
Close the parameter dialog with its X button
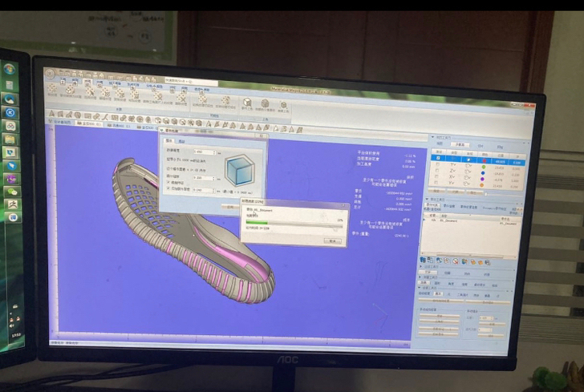261,136
